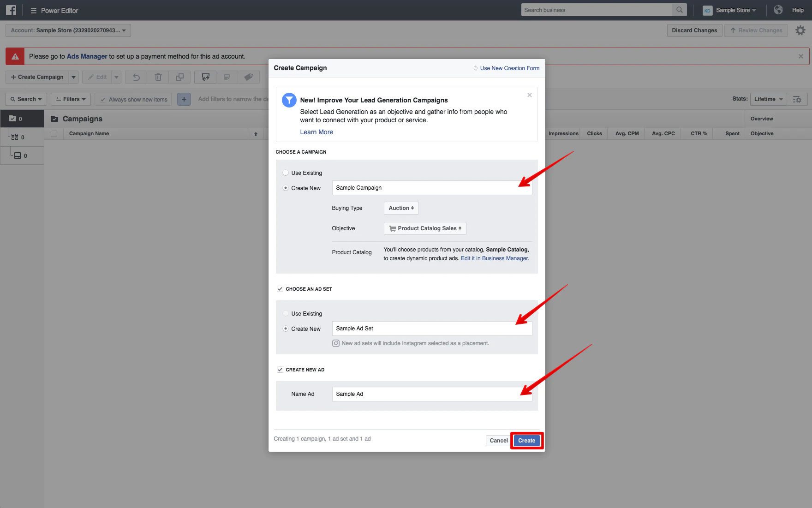Click the blue Create button
The width and height of the screenshot is (812, 508).
point(526,441)
